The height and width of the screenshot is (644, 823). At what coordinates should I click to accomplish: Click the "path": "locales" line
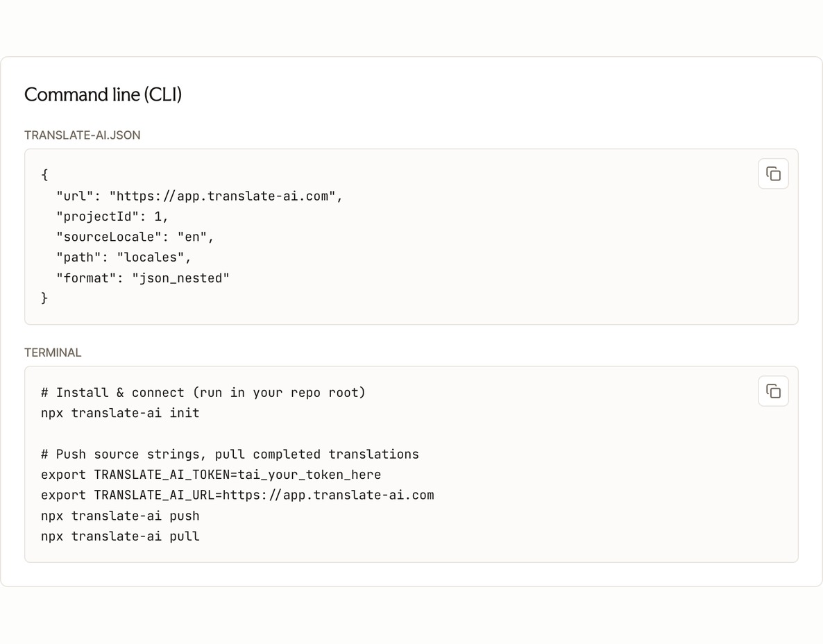[124, 257]
